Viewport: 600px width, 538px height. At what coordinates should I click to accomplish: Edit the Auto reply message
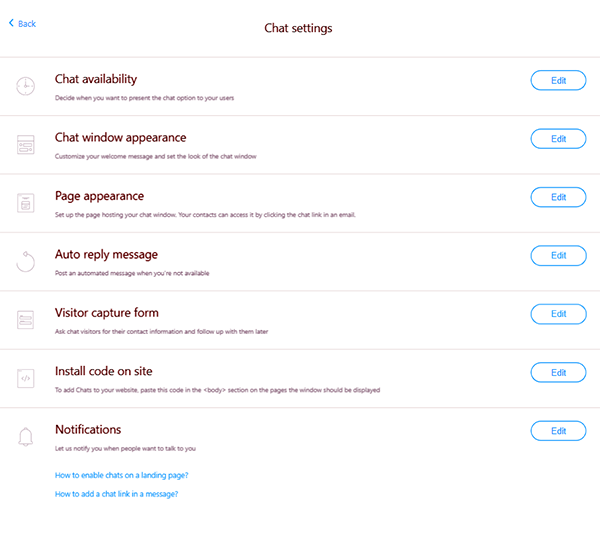coord(558,256)
